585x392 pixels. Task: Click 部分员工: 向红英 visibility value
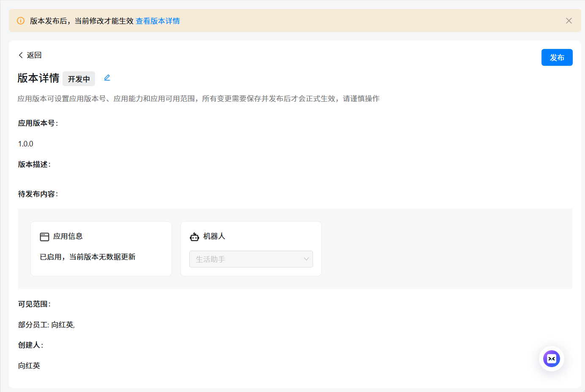pyautogui.click(x=46, y=324)
